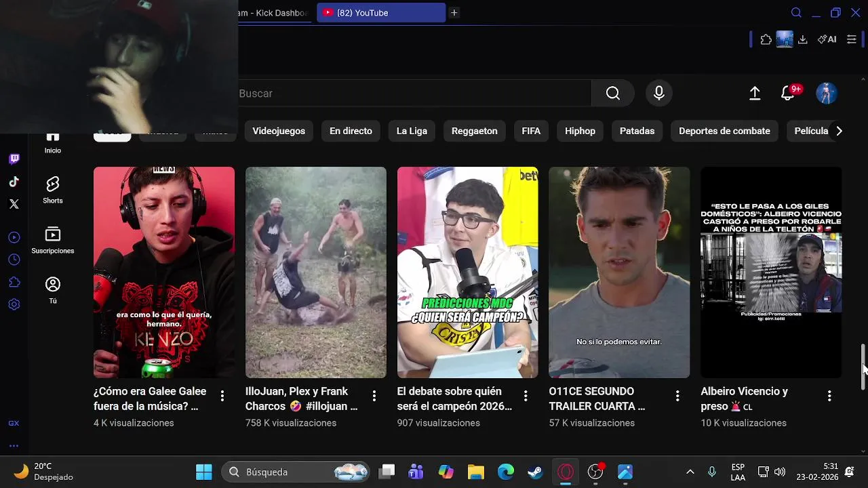868x488 pixels.
Task: Open the YouTube account avatar menu
Action: (826, 94)
